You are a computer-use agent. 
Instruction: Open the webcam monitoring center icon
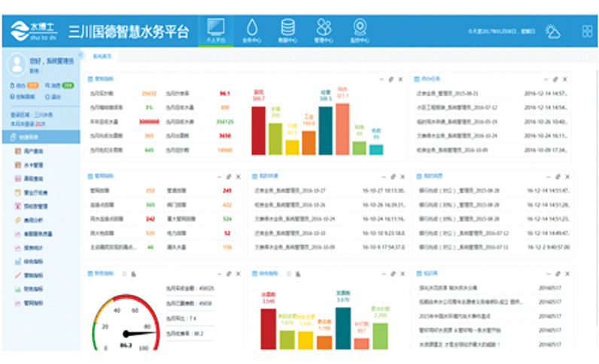pos(360,28)
